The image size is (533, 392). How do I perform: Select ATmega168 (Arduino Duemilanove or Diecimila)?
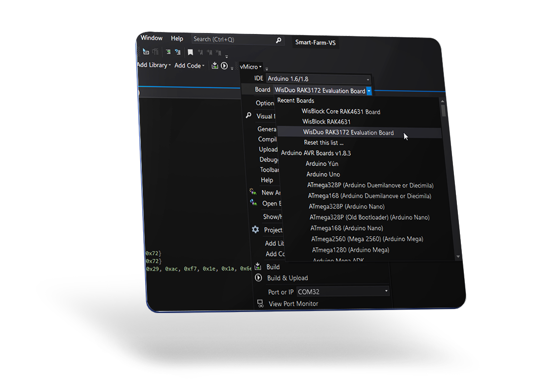click(x=370, y=196)
